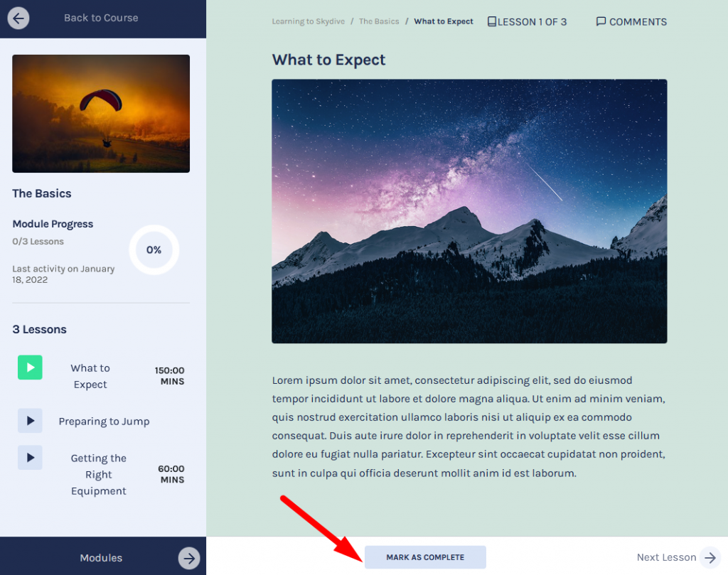728x575 pixels.
Task: Click the 150:00 MINS duration text
Action: click(x=169, y=376)
